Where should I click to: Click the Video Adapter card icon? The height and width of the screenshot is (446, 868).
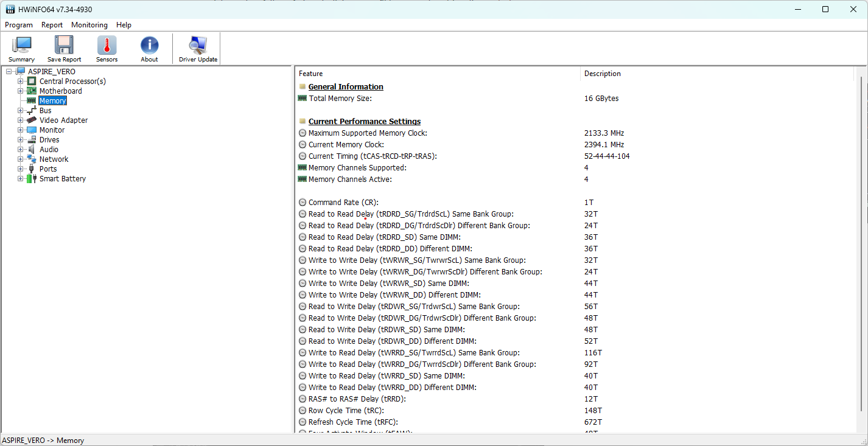[32, 120]
